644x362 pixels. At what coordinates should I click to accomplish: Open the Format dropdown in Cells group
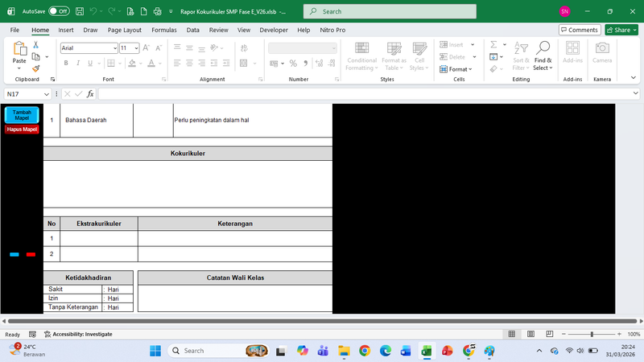click(x=459, y=69)
